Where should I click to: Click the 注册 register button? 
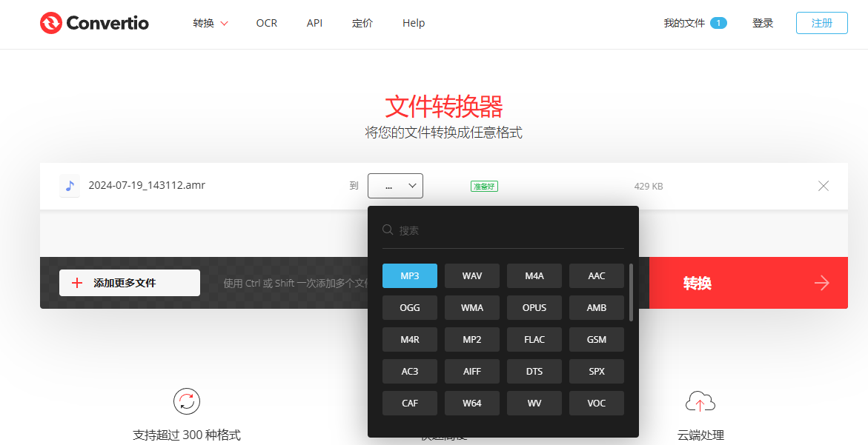click(821, 23)
